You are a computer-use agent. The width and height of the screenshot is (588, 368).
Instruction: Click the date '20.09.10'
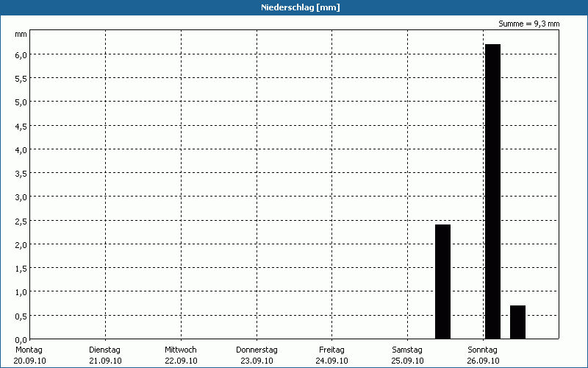pyautogui.click(x=29, y=361)
